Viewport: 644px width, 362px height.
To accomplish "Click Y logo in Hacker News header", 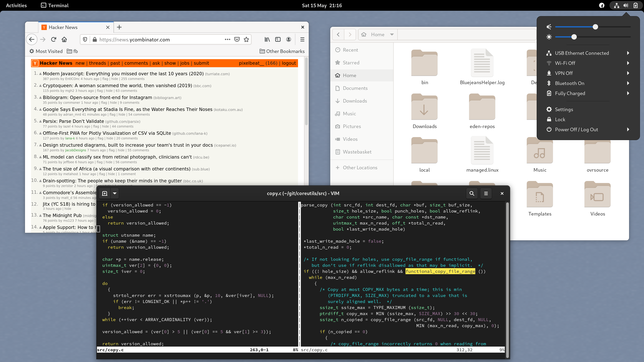I will tap(35, 63).
